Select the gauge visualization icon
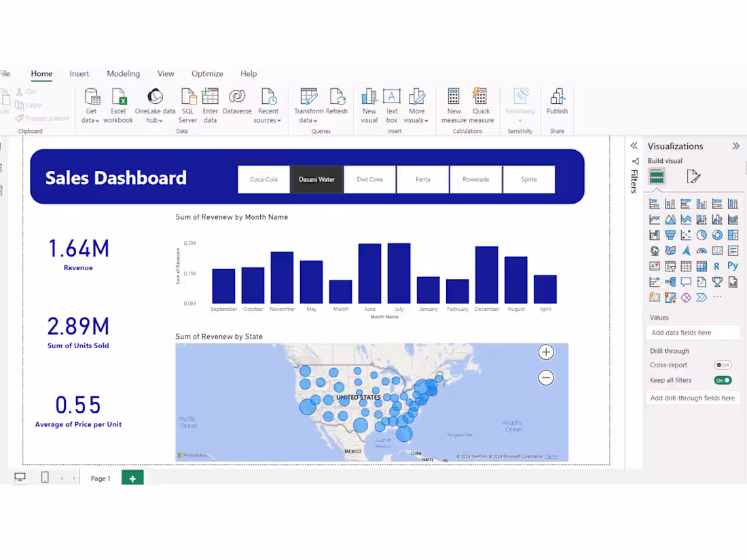747x560 pixels. pyautogui.click(x=701, y=250)
